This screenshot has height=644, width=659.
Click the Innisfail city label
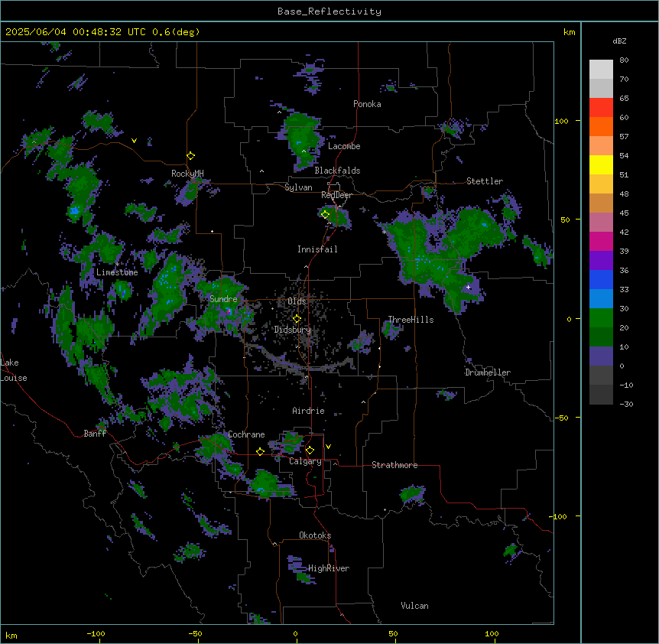pyautogui.click(x=317, y=249)
